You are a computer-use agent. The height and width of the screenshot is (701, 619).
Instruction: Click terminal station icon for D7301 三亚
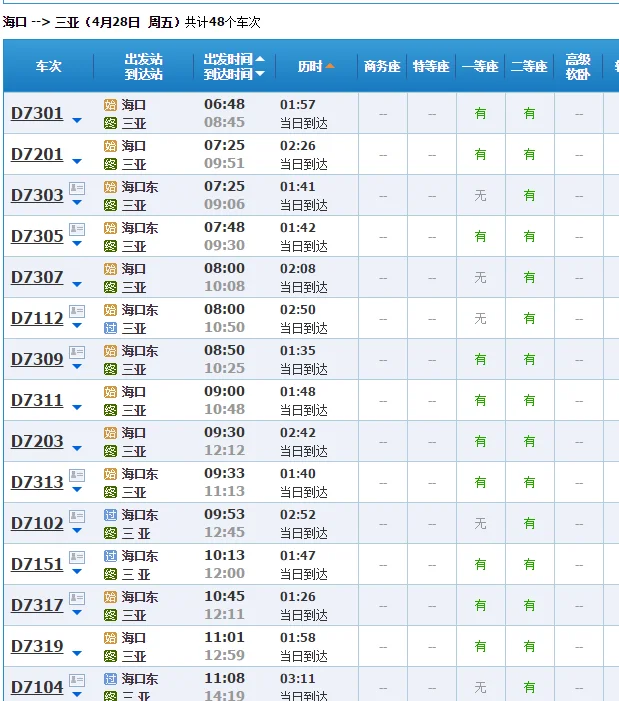tap(110, 123)
